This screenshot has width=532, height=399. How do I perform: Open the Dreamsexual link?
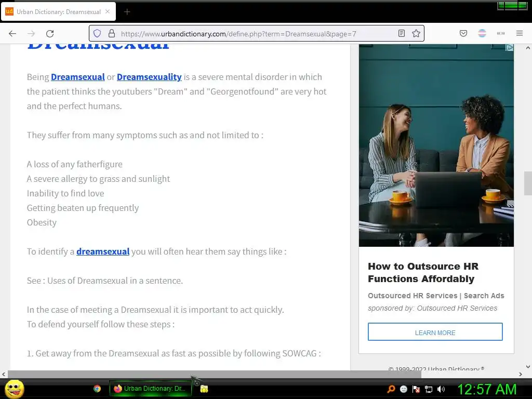[78, 77]
